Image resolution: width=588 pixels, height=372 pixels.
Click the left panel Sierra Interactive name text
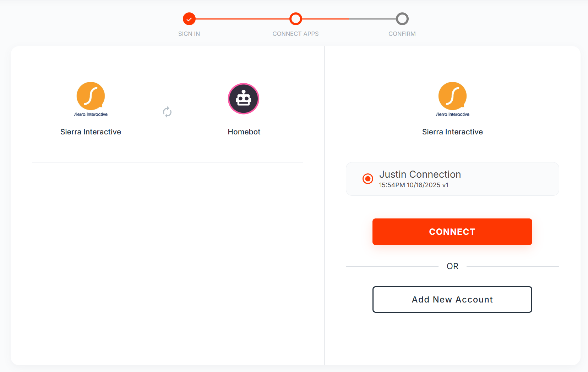click(91, 132)
